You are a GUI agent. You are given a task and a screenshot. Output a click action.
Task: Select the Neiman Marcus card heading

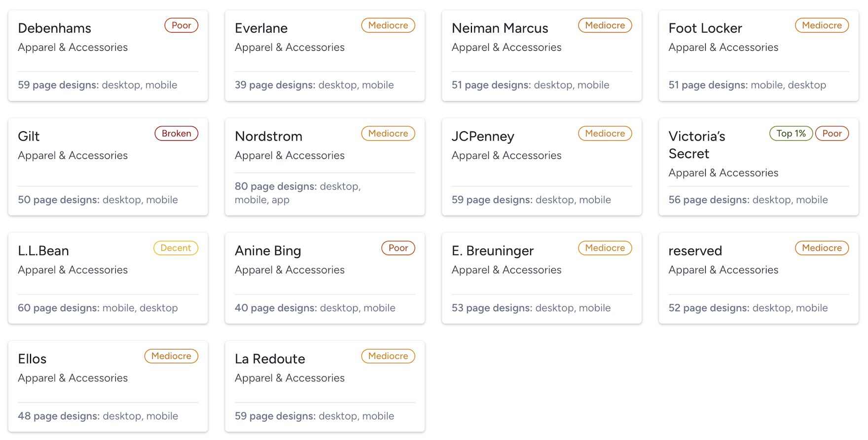[500, 28]
